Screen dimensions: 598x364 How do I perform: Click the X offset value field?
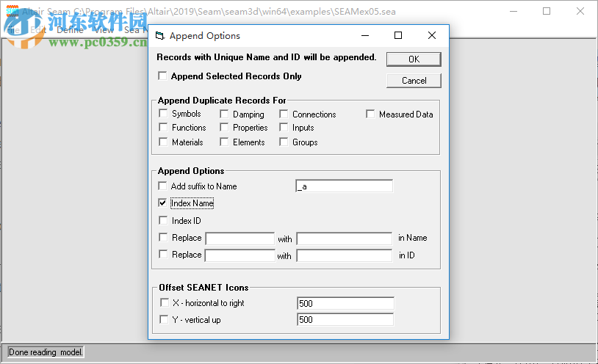345,303
